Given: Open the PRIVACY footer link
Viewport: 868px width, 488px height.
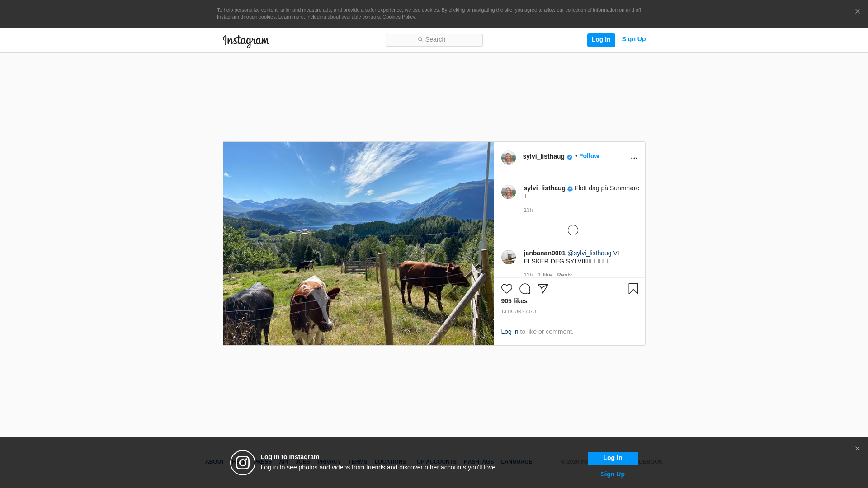Looking at the screenshot, I should coord(329,462).
